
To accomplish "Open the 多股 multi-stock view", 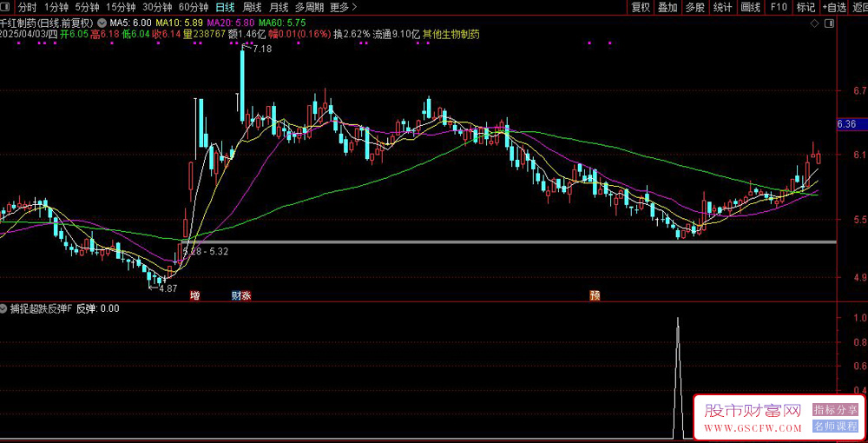I will coord(694,7).
